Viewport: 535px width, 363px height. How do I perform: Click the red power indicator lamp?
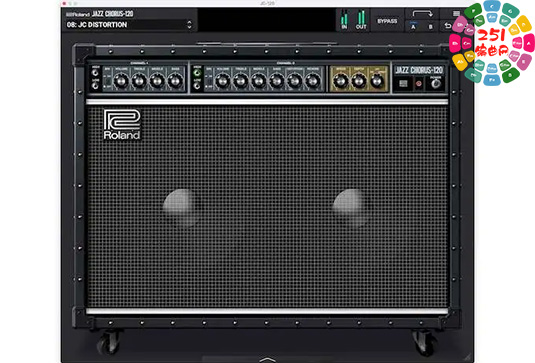419,84
